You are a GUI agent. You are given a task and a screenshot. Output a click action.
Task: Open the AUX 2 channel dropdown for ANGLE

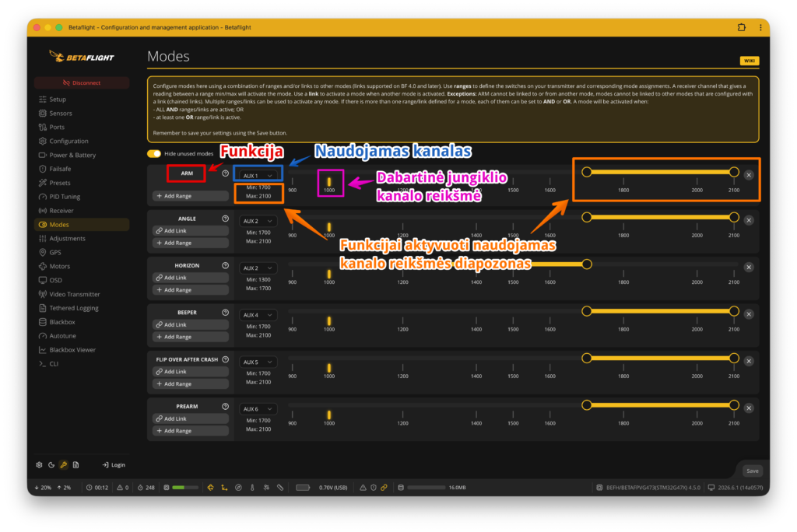pyautogui.click(x=258, y=221)
